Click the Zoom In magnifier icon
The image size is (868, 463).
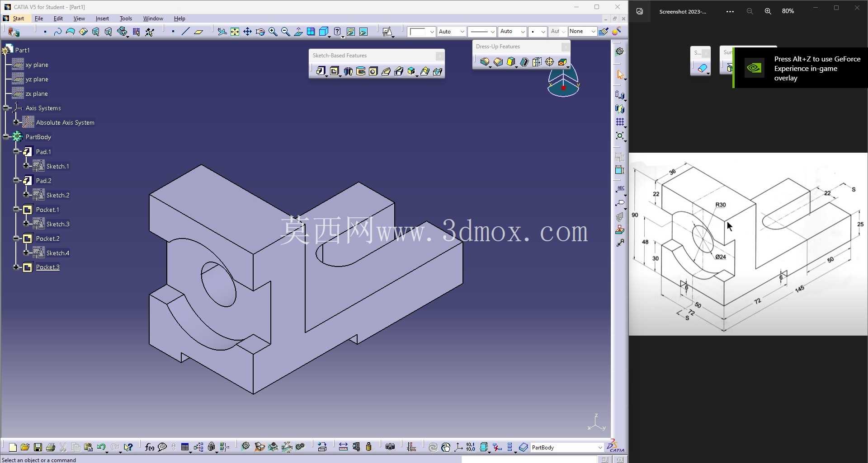[x=273, y=32]
